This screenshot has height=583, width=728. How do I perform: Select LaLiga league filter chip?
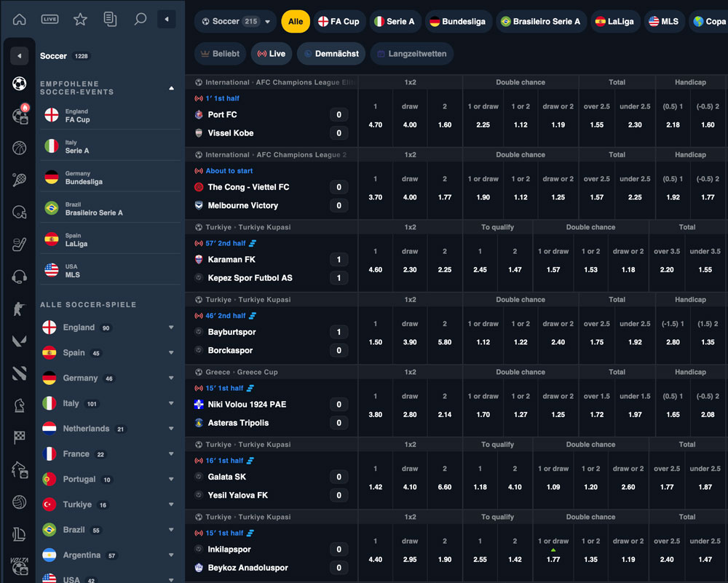(x=615, y=21)
